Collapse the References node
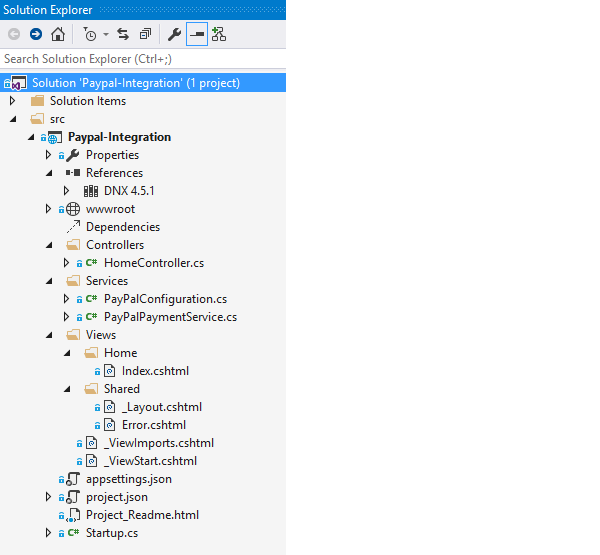The width and height of the screenshot is (600, 555). (49, 173)
